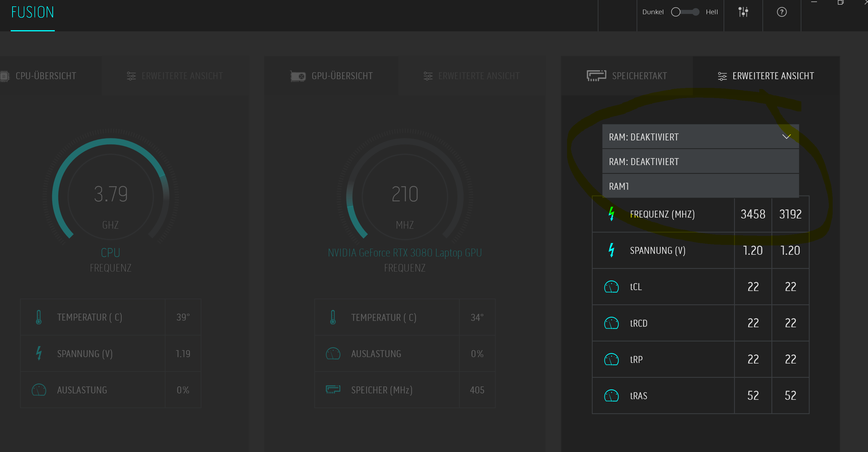Click the GPU temperature thermometer icon

pyautogui.click(x=333, y=317)
